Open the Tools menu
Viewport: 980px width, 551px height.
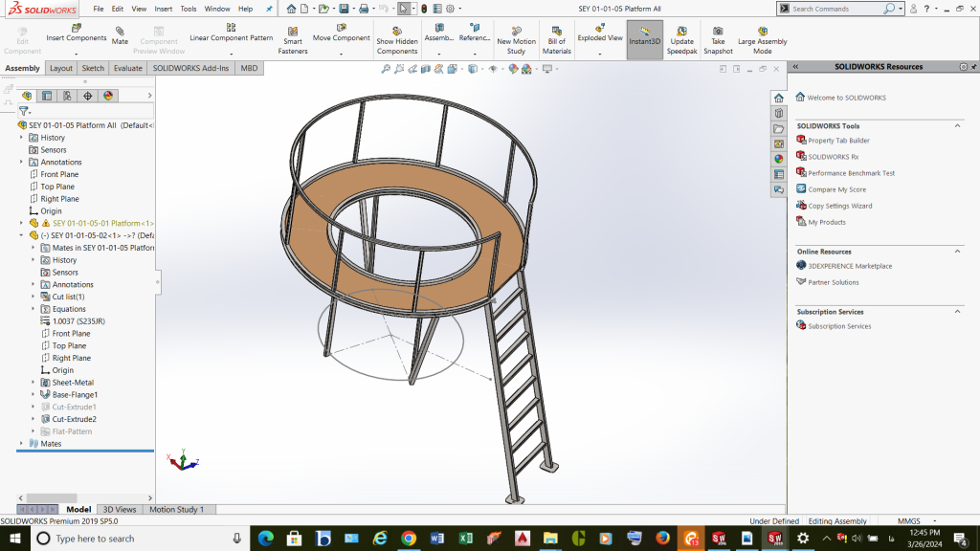point(189,9)
